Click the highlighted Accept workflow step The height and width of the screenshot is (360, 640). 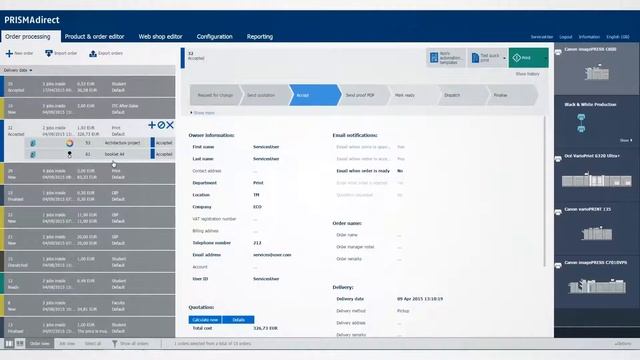click(315, 95)
